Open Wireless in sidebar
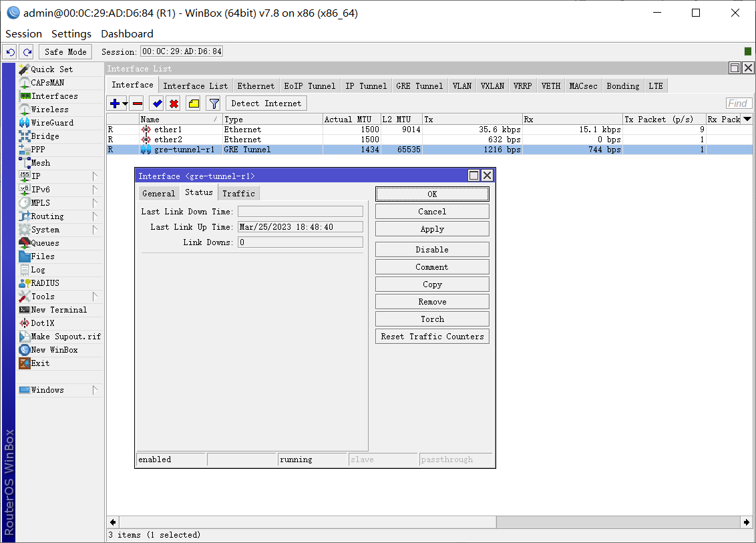756x543 pixels. (x=61, y=110)
